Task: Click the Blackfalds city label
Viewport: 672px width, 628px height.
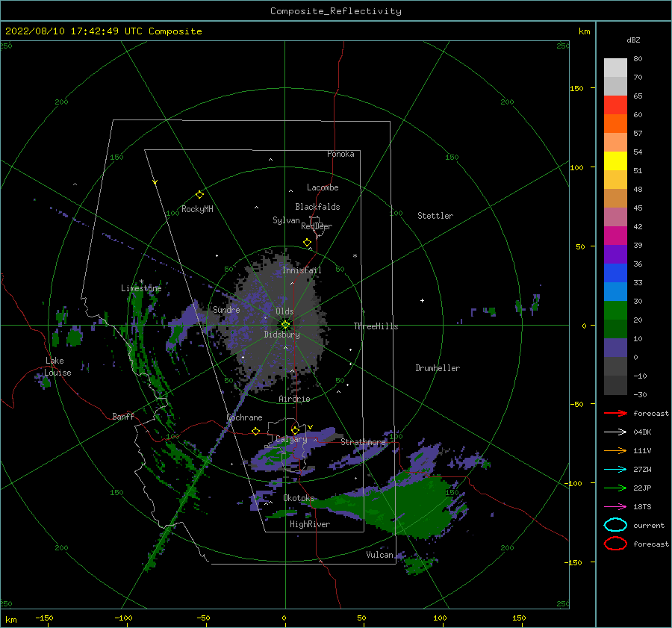Action: pos(317,207)
